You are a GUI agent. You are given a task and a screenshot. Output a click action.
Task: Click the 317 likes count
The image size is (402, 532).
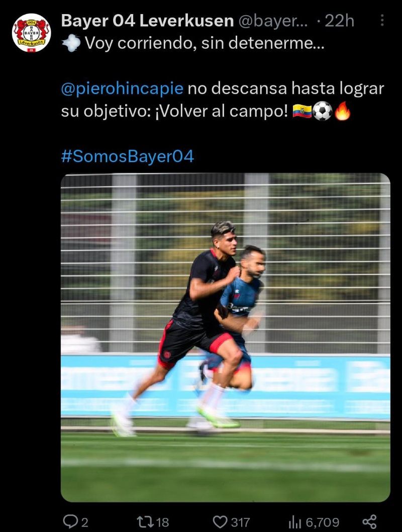coord(241,522)
